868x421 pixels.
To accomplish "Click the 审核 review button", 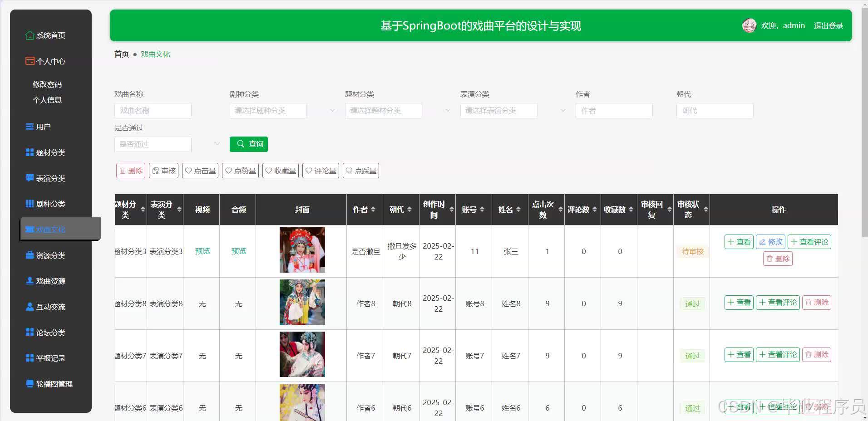I will pos(163,171).
